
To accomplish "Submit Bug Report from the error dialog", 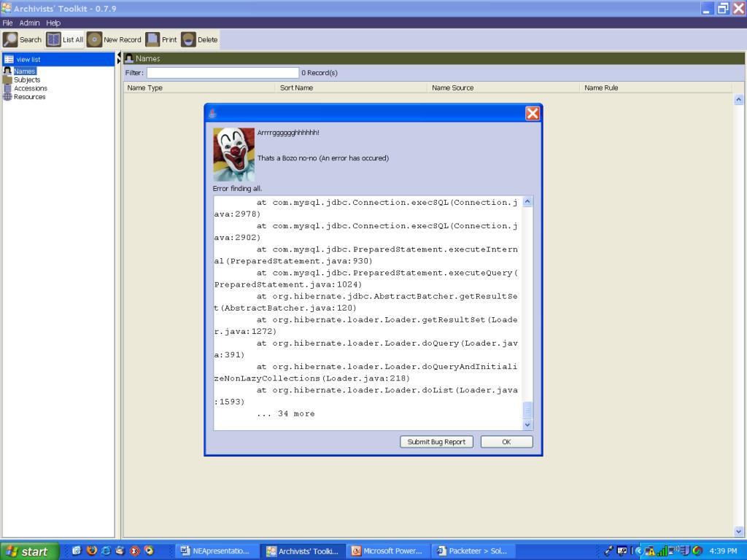I will [x=436, y=442].
